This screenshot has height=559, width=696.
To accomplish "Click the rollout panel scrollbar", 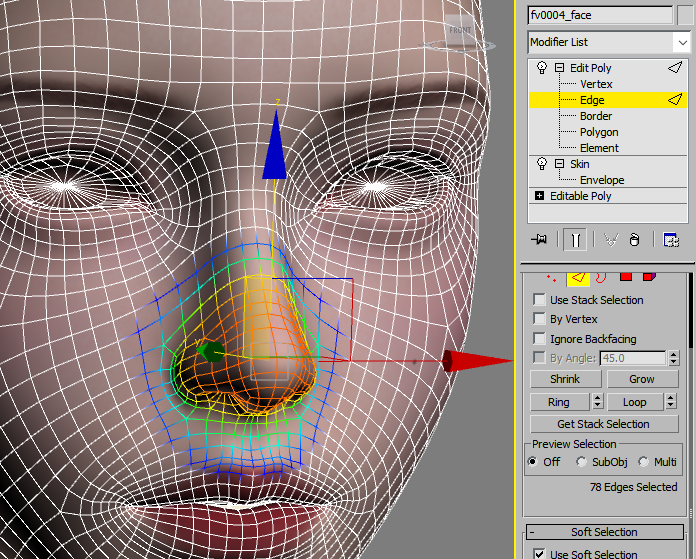I will 691,311.
